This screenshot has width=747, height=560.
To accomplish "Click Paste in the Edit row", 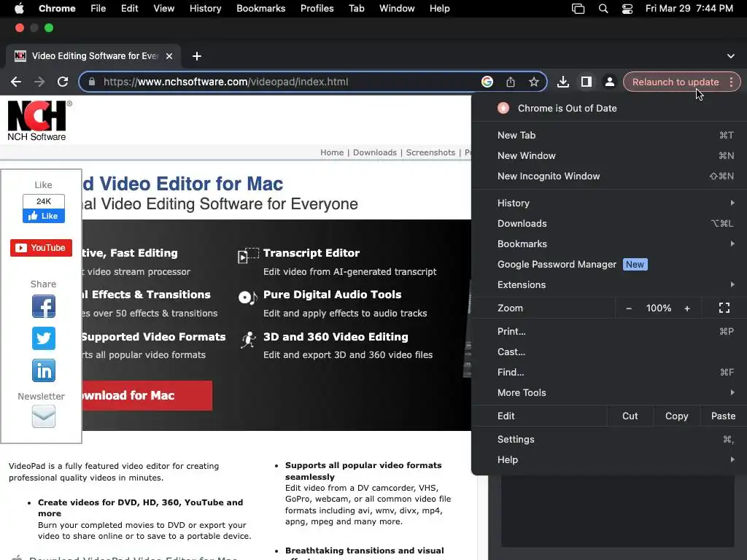I will (723, 416).
